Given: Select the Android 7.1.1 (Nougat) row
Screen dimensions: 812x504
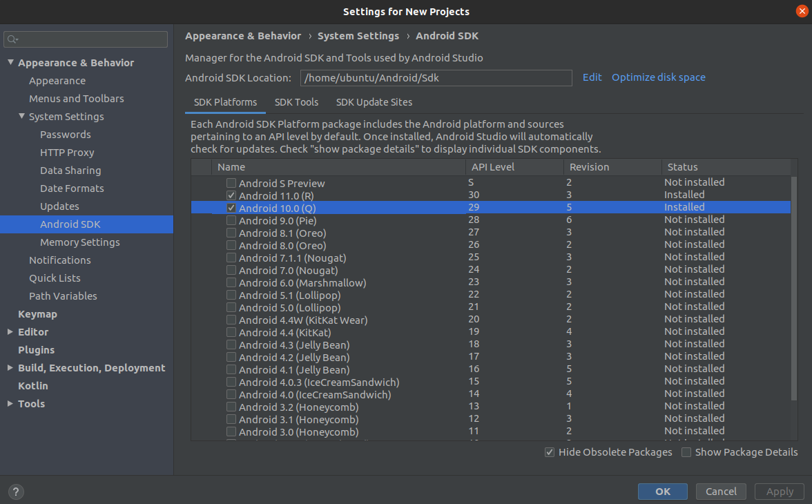Looking at the screenshot, I should (491, 258).
